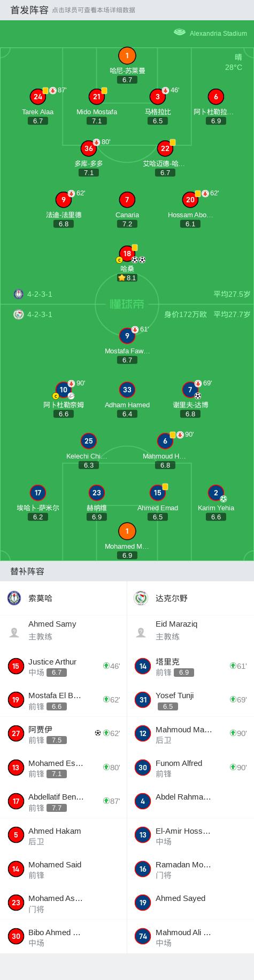Open 索莫哈 team crest in substitutes
This screenshot has width=254, height=980.
pos(14,598)
